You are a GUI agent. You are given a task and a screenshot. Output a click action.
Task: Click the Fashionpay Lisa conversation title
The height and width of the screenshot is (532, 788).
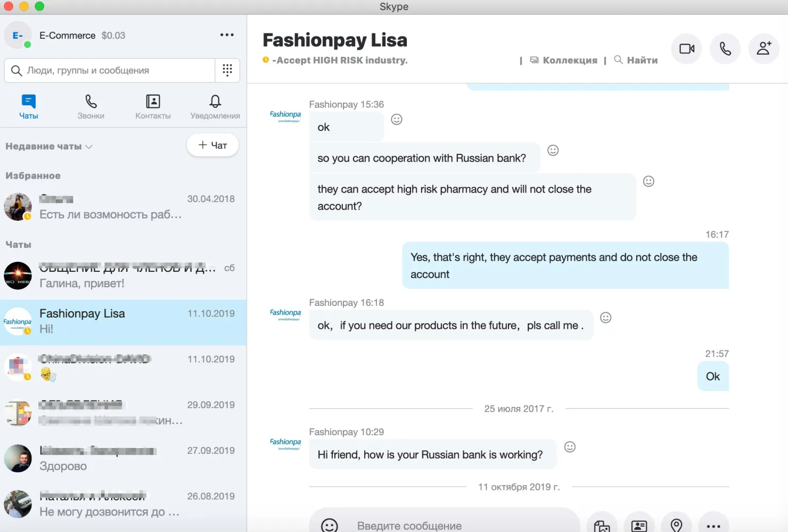[x=335, y=40]
